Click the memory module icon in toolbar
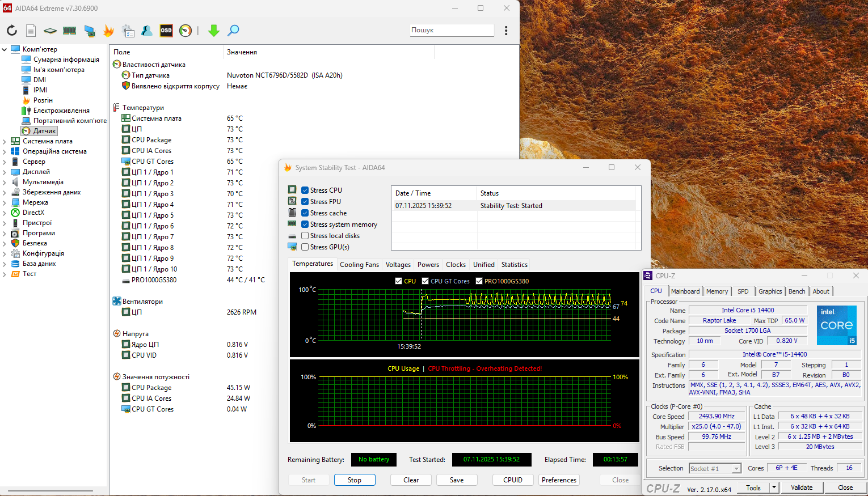Image resolution: width=868 pixels, height=496 pixels. (70, 31)
